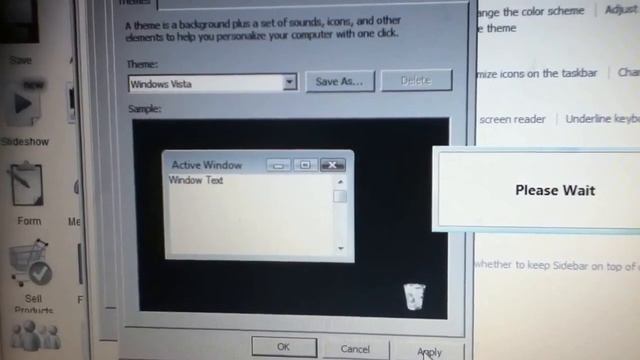Image resolution: width=640 pixels, height=360 pixels.
Task: Click the Sample: label
Action: pos(144,109)
